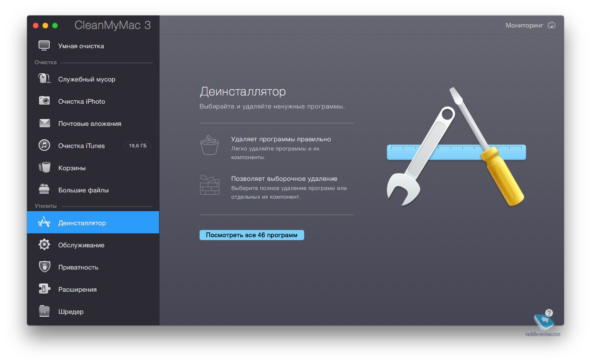Viewport: 591px width, 364px height.
Task: Click the Утилиты section header
Action: (x=46, y=206)
